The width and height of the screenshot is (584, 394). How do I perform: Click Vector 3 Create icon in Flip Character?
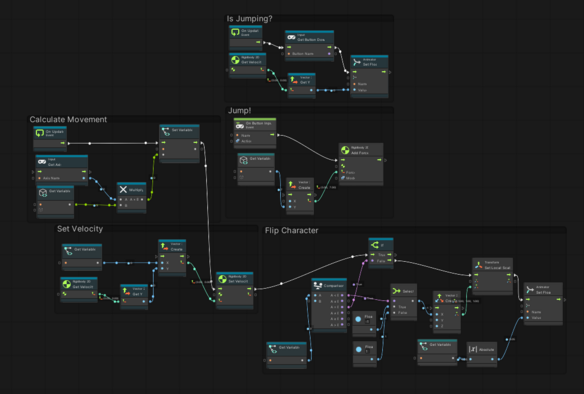point(439,298)
